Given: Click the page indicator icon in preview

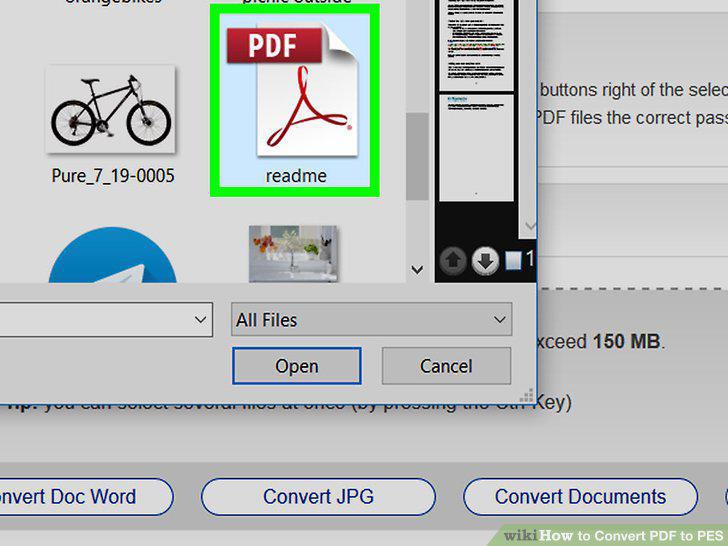Looking at the screenshot, I should pos(513,261).
